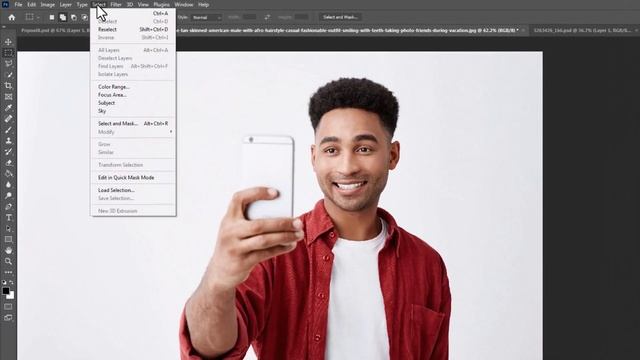This screenshot has height=360, width=640.
Task: Open the Layer menu
Action: (x=65, y=4)
